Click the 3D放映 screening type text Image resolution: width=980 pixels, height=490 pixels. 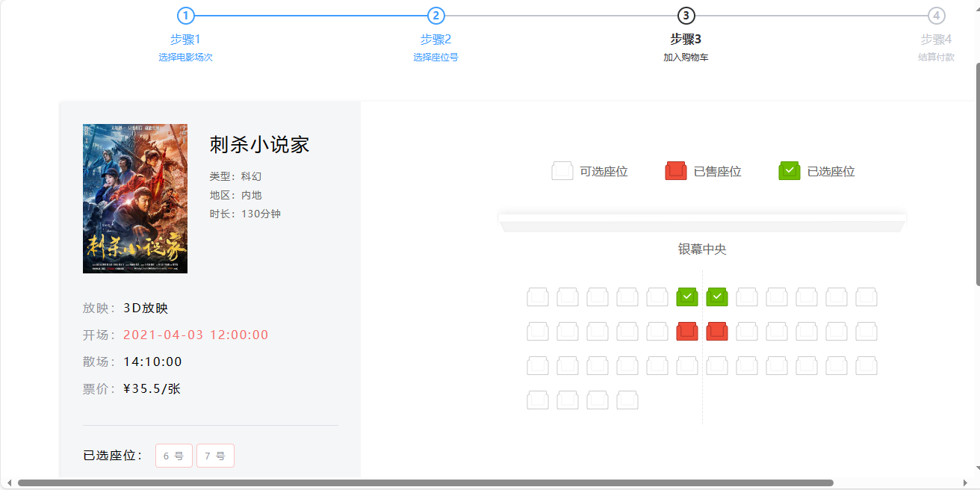pyautogui.click(x=146, y=308)
